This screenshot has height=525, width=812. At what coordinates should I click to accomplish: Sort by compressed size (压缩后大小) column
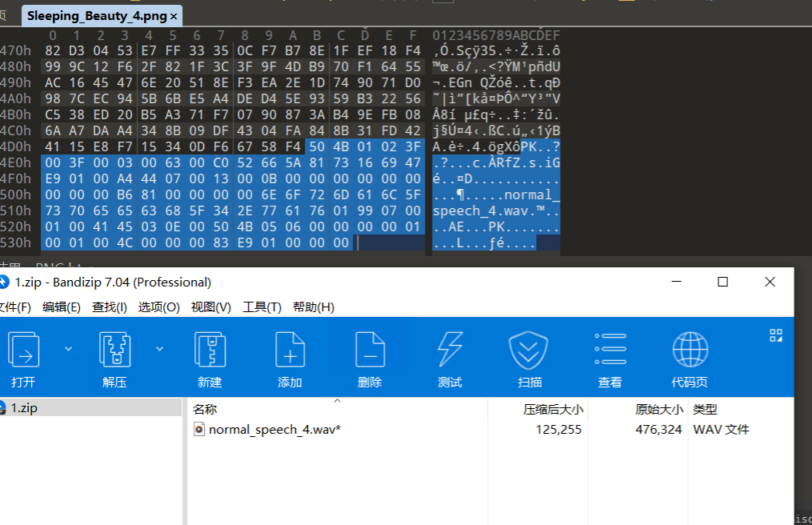[x=553, y=410]
